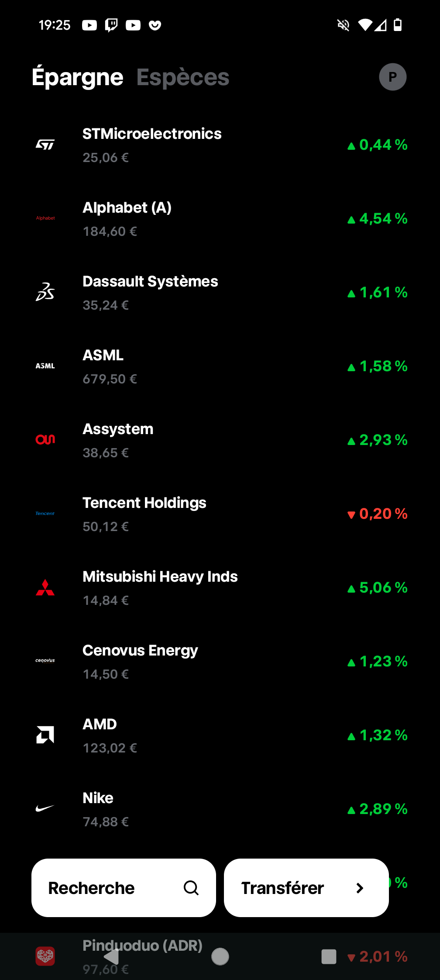Tap the AMD arrow logo
This screenshot has height=980, width=440.
45,735
